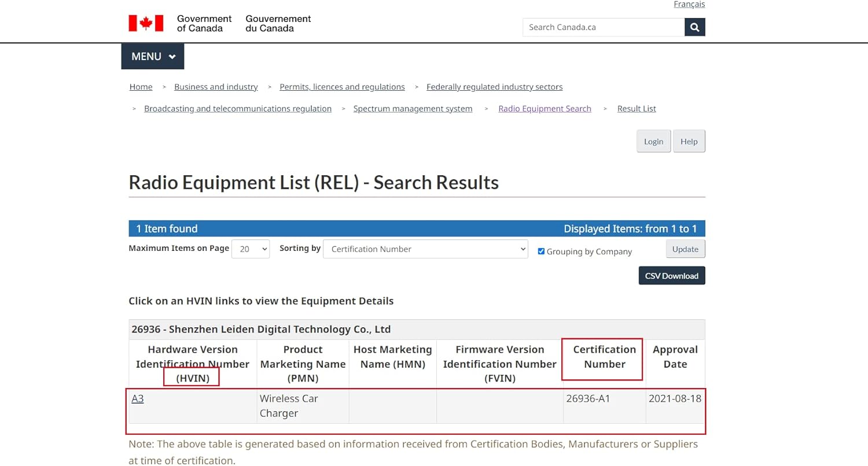Switch language to Français

[689, 5]
